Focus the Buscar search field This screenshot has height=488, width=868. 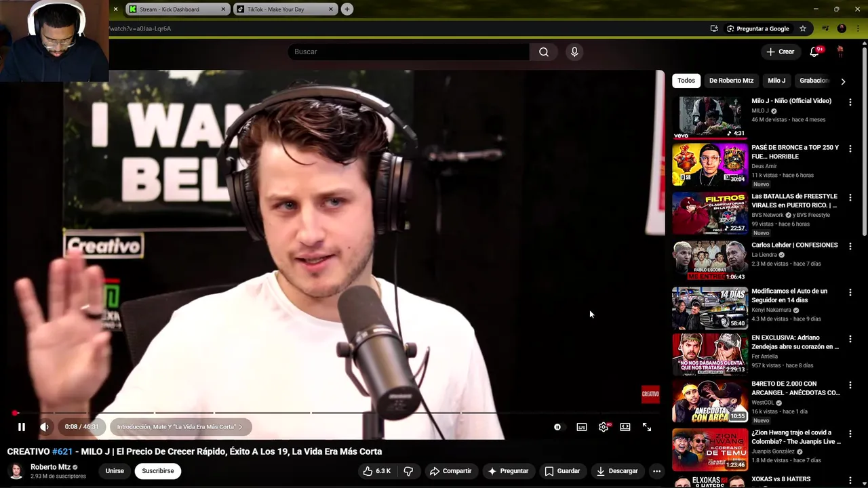tap(409, 52)
